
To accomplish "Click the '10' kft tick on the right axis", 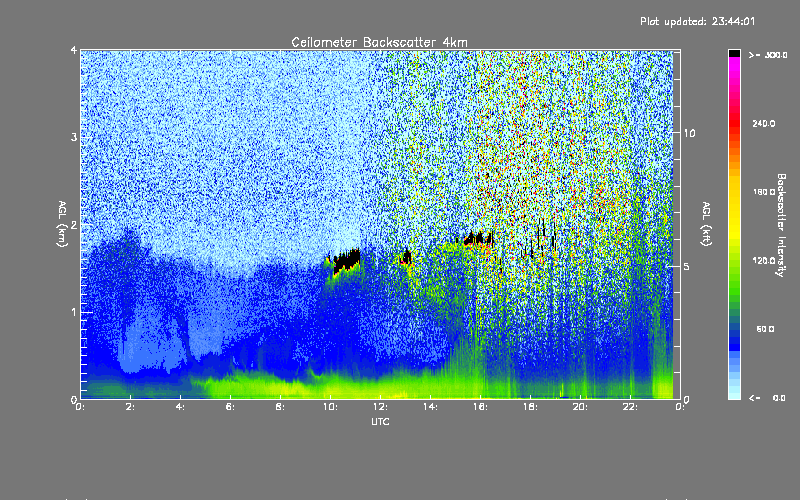I will (689, 133).
